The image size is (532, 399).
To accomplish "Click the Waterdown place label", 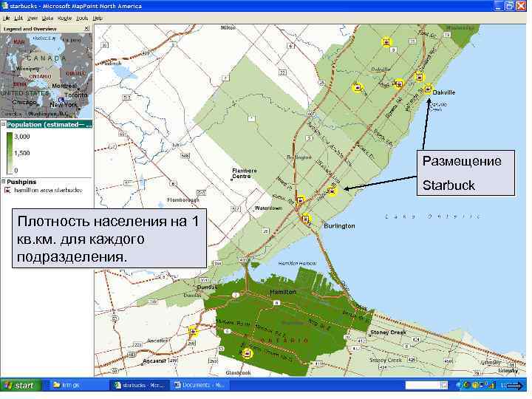I will coord(268,208).
